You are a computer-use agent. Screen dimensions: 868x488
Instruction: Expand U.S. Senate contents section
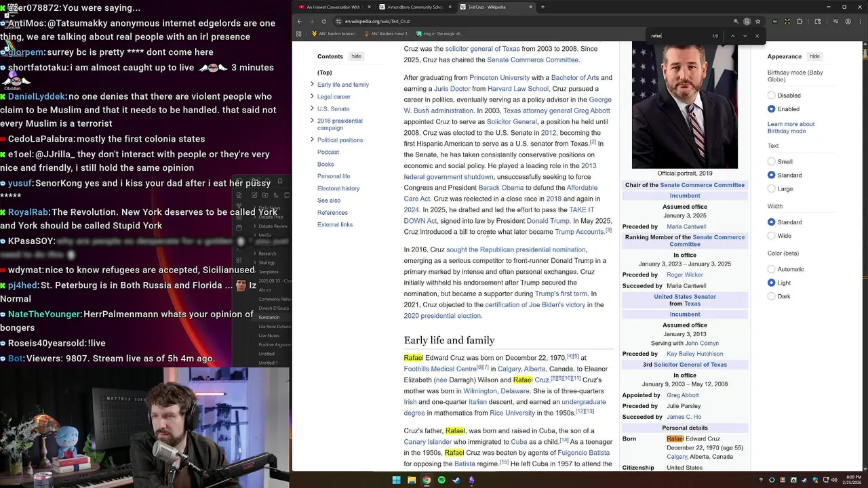(312, 108)
